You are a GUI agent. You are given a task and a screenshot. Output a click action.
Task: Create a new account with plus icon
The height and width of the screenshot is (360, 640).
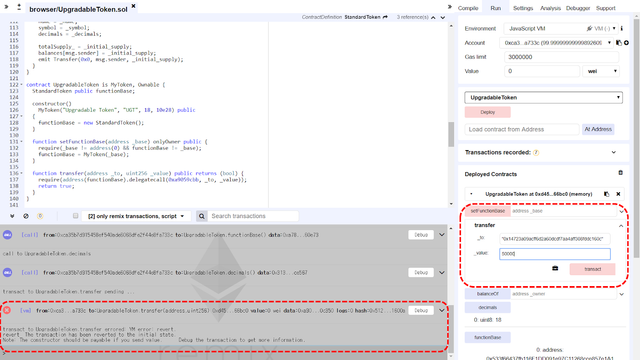626,43
